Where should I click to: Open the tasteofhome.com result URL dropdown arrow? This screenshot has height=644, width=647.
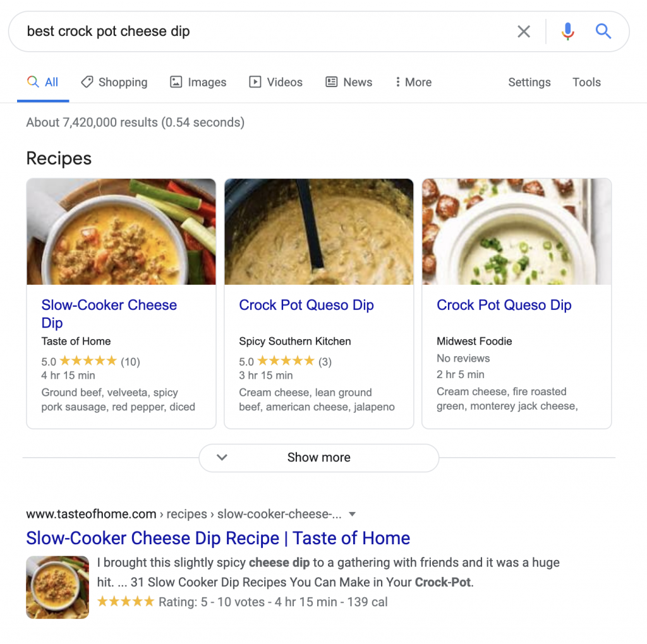point(353,514)
